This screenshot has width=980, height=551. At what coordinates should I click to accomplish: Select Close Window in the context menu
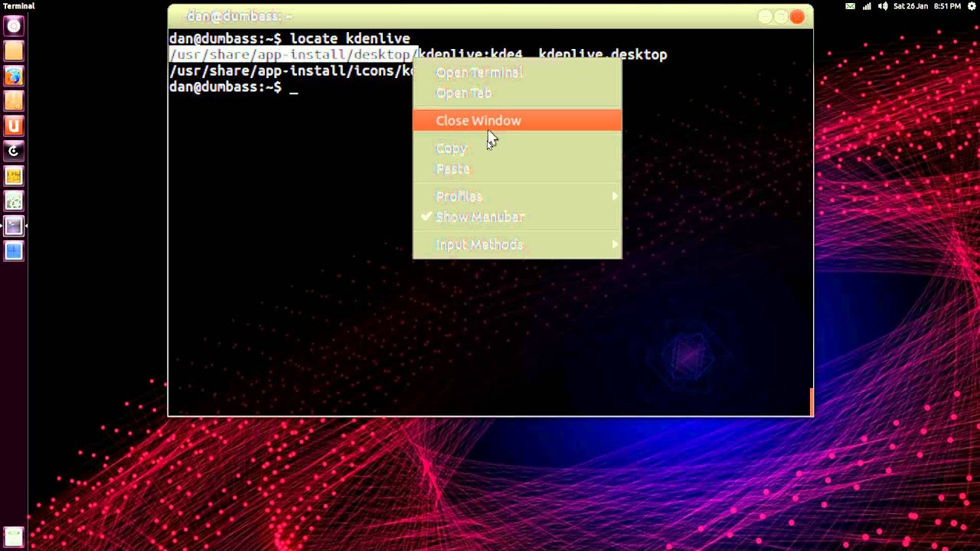[x=517, y=121]
